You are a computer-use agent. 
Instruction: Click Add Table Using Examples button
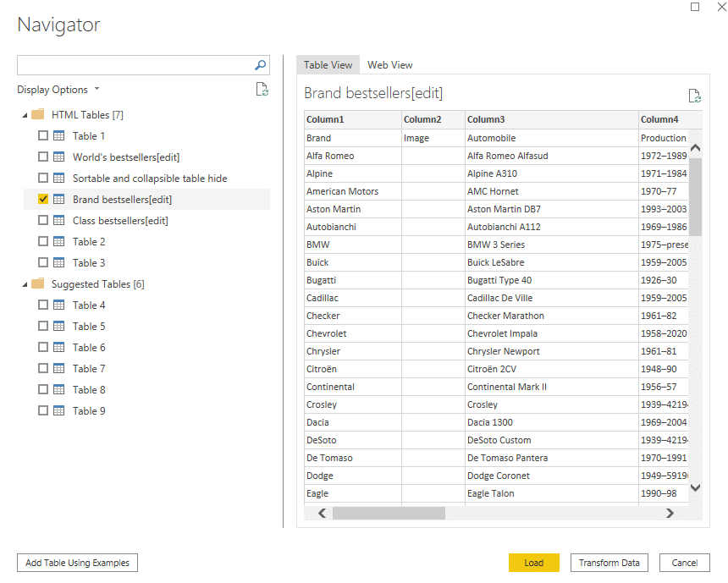(78, 563)
